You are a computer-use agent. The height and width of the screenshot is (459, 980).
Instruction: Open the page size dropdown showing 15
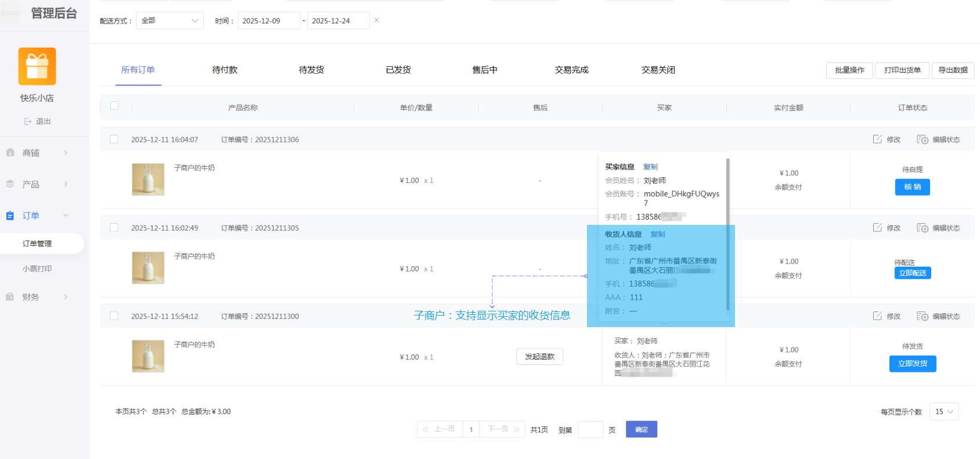click(x=943, y=411)
